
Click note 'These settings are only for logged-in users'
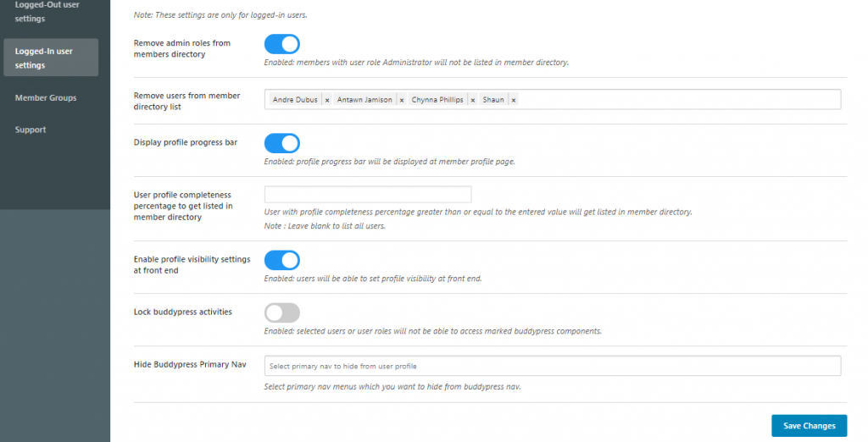click(x=220, y=15)
